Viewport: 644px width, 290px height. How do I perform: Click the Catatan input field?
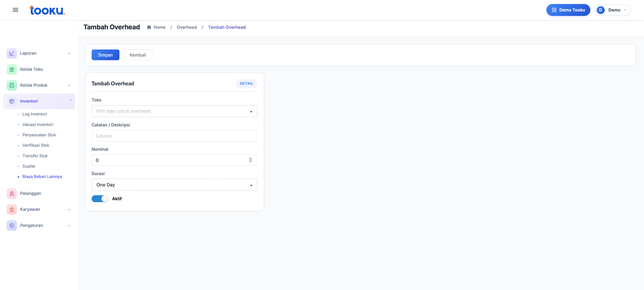tap(174, 136)
